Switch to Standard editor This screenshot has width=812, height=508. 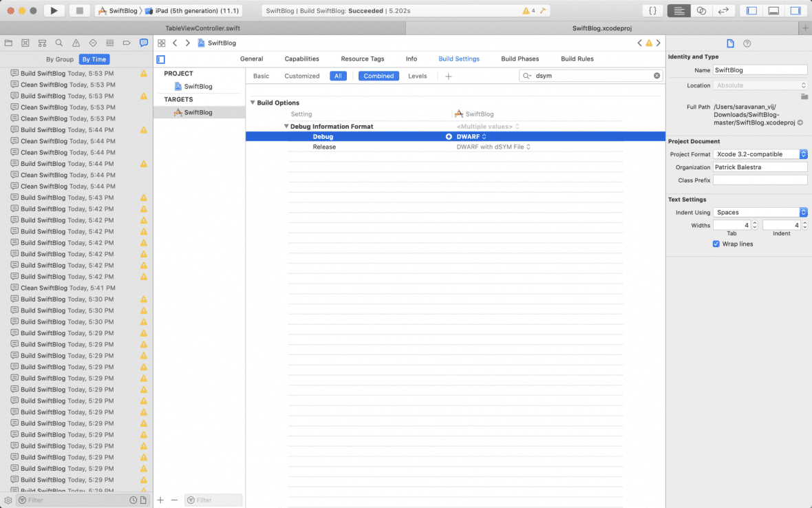coord(679,10)
